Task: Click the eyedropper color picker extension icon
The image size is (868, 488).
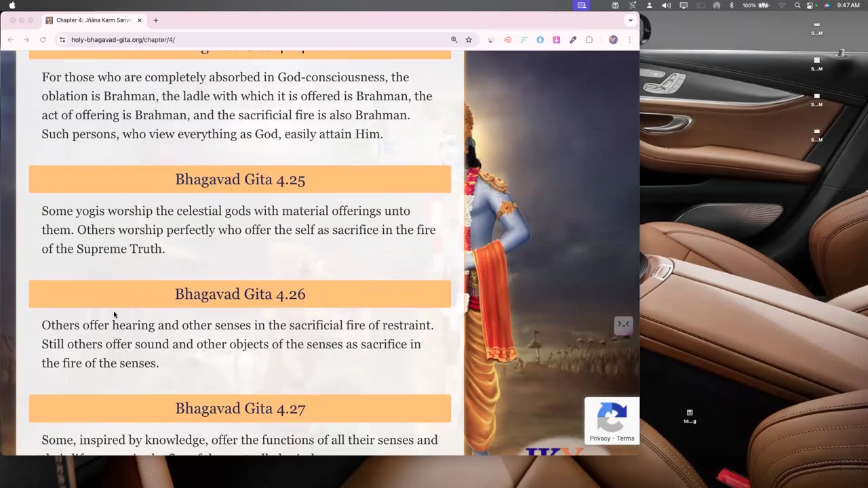Action: [572, 40]
